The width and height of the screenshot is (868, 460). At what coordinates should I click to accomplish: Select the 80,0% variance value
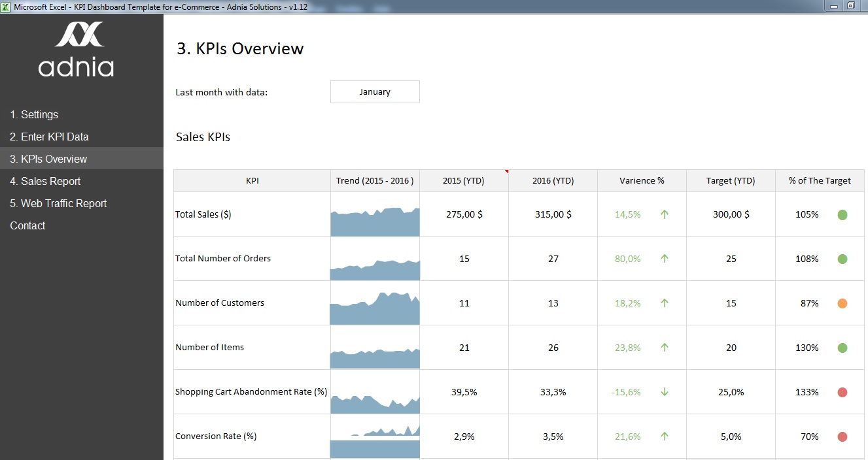[627, 259]
